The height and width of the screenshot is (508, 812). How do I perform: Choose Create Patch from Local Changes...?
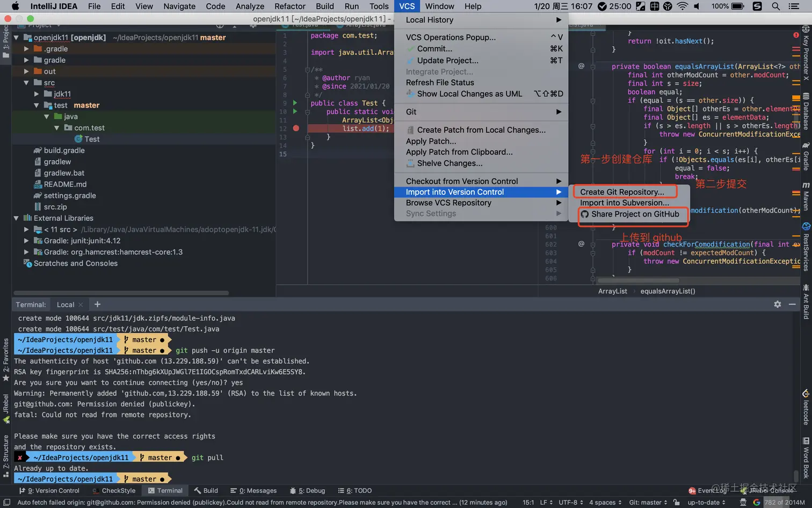coord(481,130)
